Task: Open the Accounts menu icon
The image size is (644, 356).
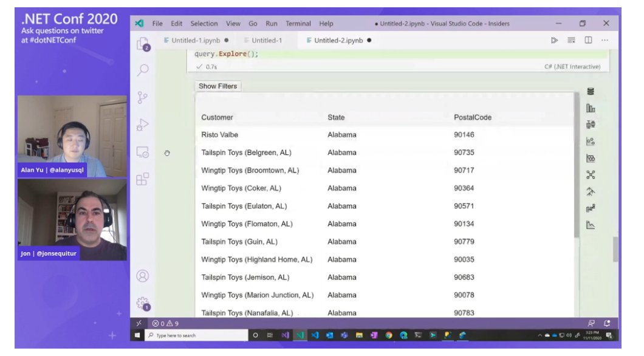Action: click(143, 276)
